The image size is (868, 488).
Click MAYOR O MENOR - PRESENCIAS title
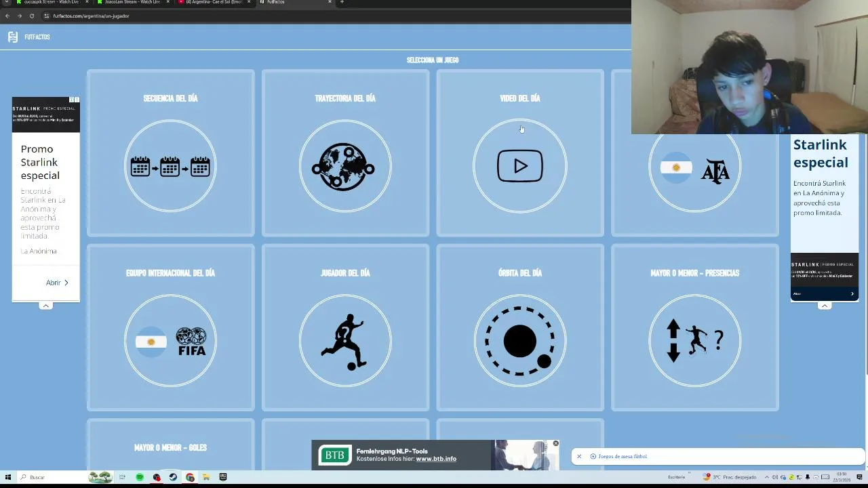[695, 273]
